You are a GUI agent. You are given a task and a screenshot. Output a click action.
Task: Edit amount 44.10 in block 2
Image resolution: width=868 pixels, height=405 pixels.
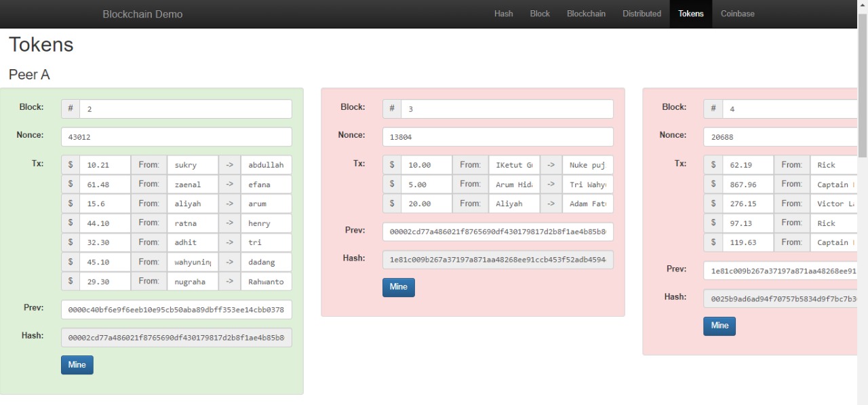[105, 223]
